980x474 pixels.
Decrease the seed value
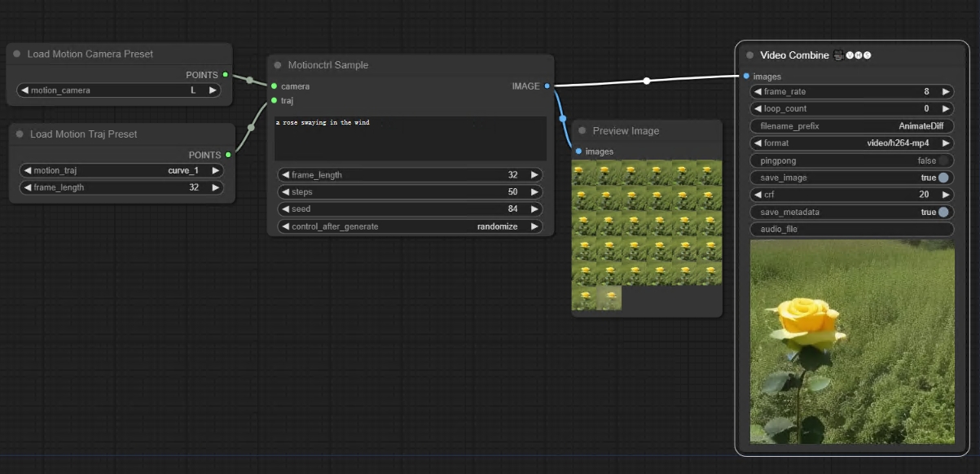(x=286, y=209)
